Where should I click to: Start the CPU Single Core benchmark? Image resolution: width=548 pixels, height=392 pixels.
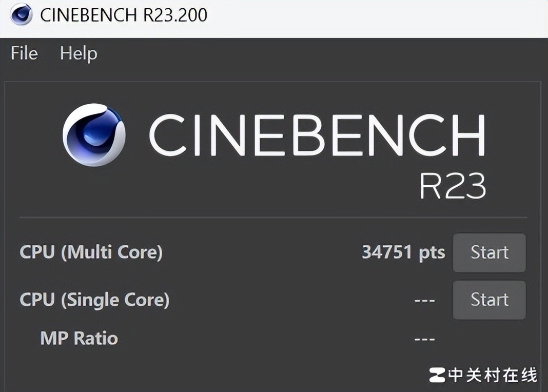489,300
